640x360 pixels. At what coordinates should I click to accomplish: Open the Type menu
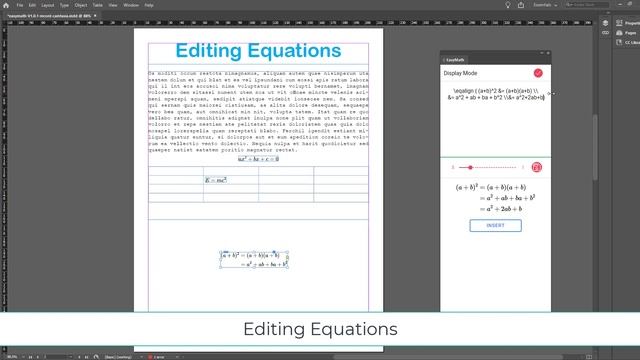point(64,5)
